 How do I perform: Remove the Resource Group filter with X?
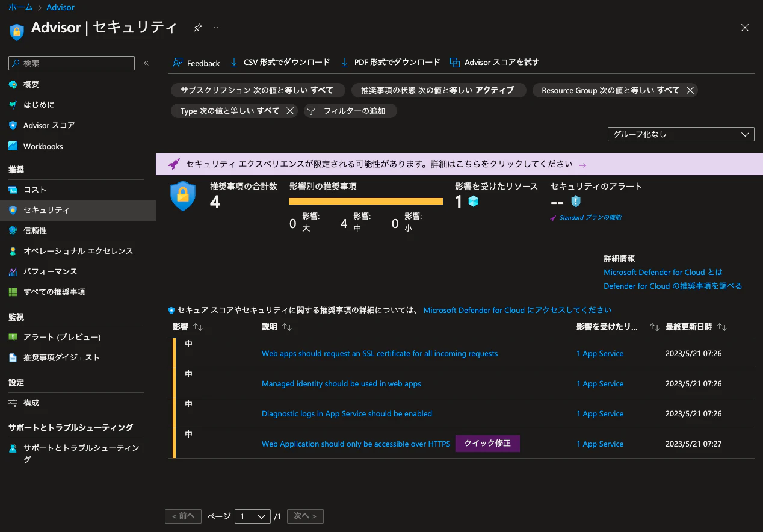coord(690,90)
